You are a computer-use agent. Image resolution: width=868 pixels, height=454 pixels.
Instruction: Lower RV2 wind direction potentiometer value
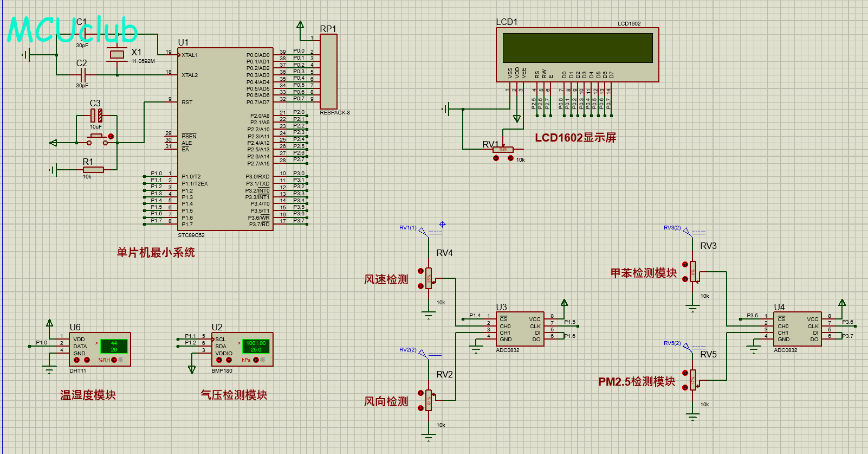click(x=420, y=408)
